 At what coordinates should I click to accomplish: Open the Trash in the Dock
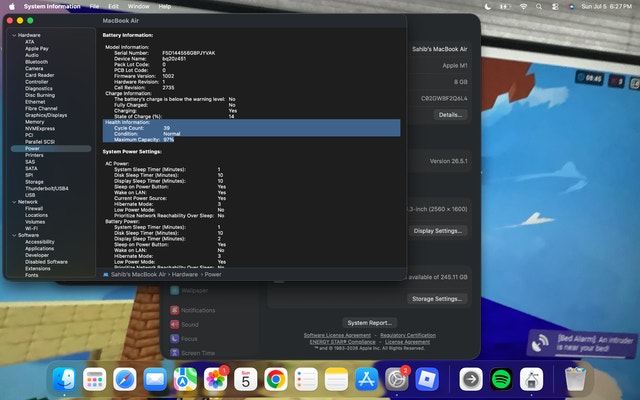(575, 379)
